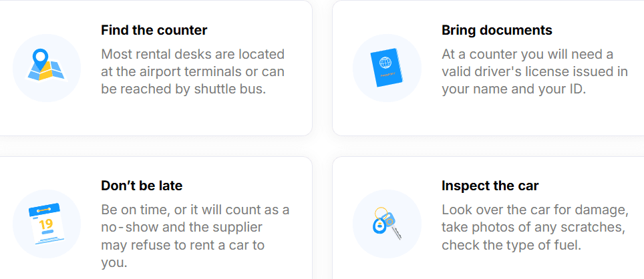Select the 'Bring documents' heading
Image resolution: width=644 pixels, height=279 pixels.
pos(496,30)
